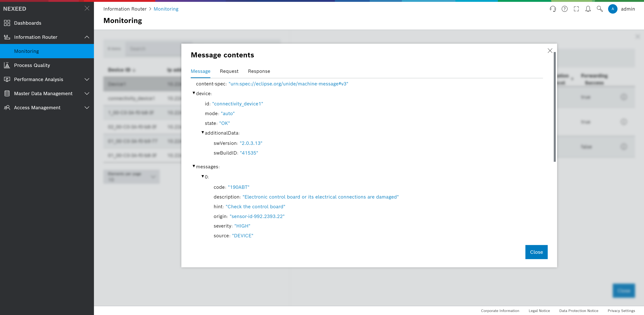Open Data Protection Notice footer link

[x=579, y=311]
